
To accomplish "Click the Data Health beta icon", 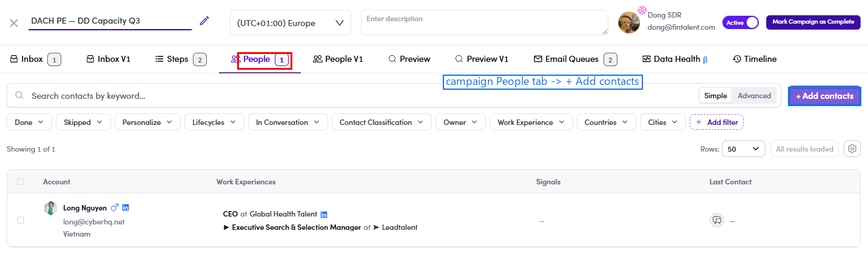I will (x=705, y=59).
